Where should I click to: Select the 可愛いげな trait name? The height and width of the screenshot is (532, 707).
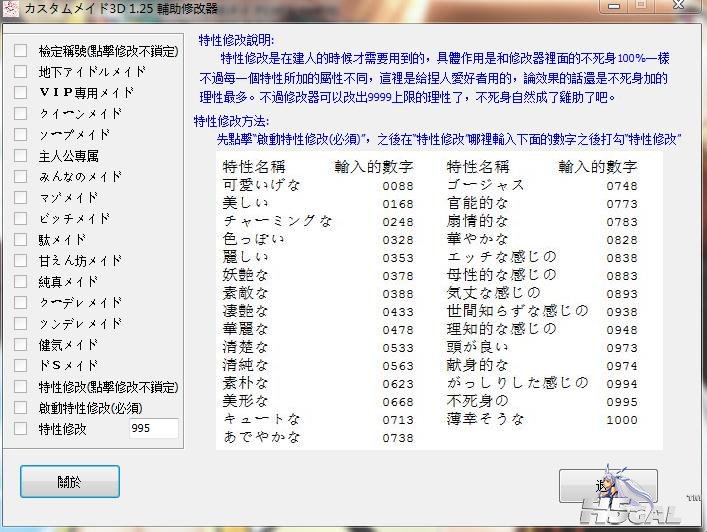[x=261, y=185]
